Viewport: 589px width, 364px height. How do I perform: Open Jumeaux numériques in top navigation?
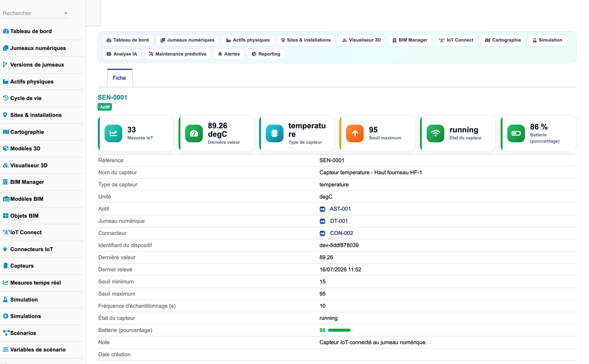click(188, 40)
